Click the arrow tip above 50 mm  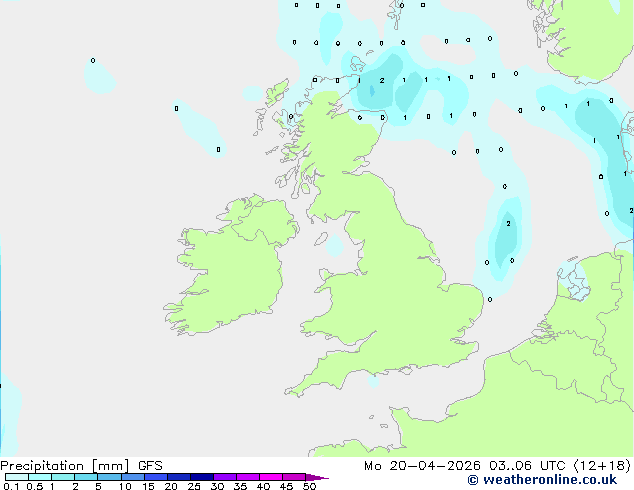click(317, 477)
